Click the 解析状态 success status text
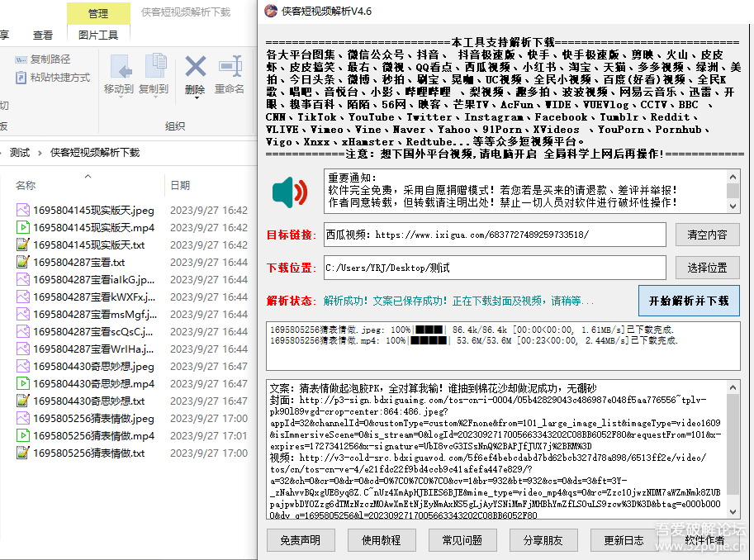Image resolution: width=754 pixels, height=560 pixels. (458, 301)
